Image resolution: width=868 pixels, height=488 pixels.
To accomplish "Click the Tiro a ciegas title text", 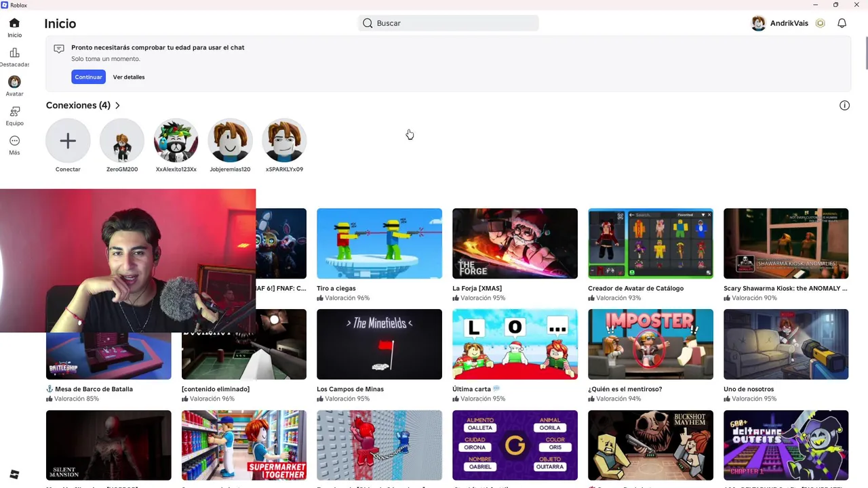I will (x=336, y=288).
